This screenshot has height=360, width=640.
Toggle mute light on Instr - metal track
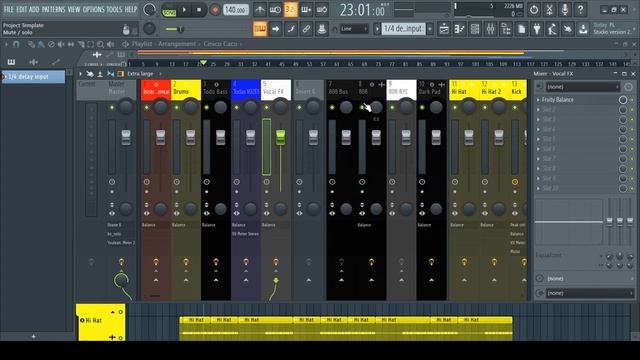[x=147, y=107]
